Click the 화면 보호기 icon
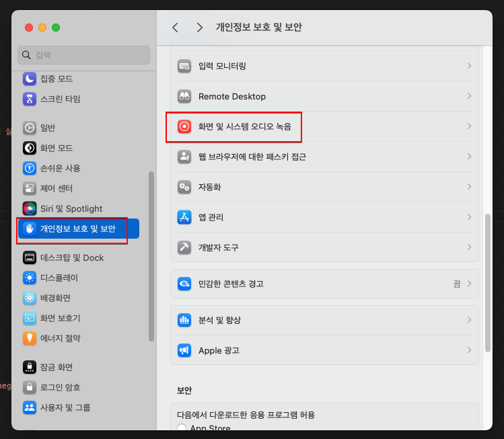Image resolution: width=504 pixels, height=439 pixels. (30, 318)
